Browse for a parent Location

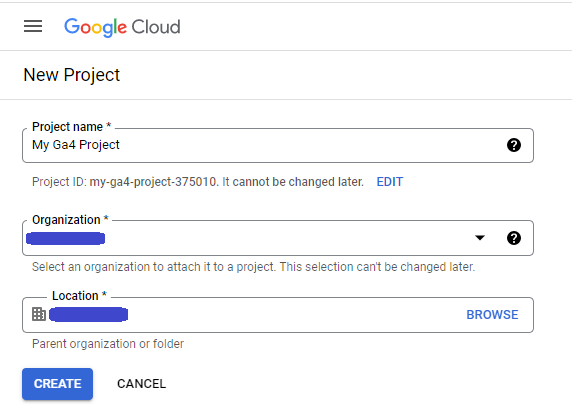tap(492, 315)
